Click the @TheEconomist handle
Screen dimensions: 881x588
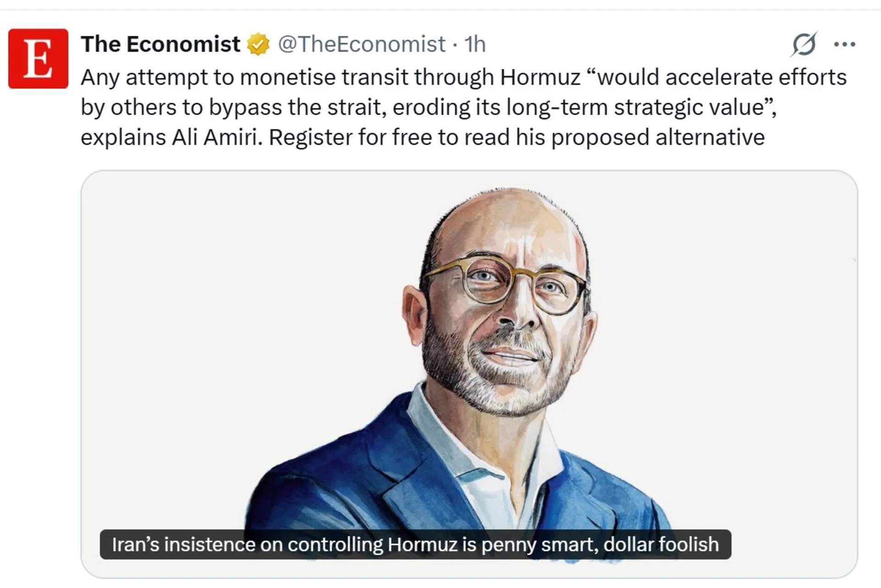[362, 44]
